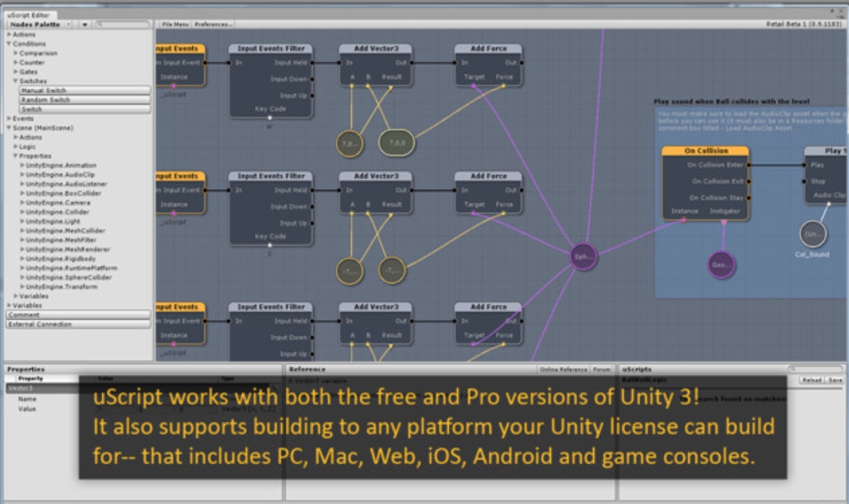
Task: Click the Random Switch node button
Action: point(85,100)
